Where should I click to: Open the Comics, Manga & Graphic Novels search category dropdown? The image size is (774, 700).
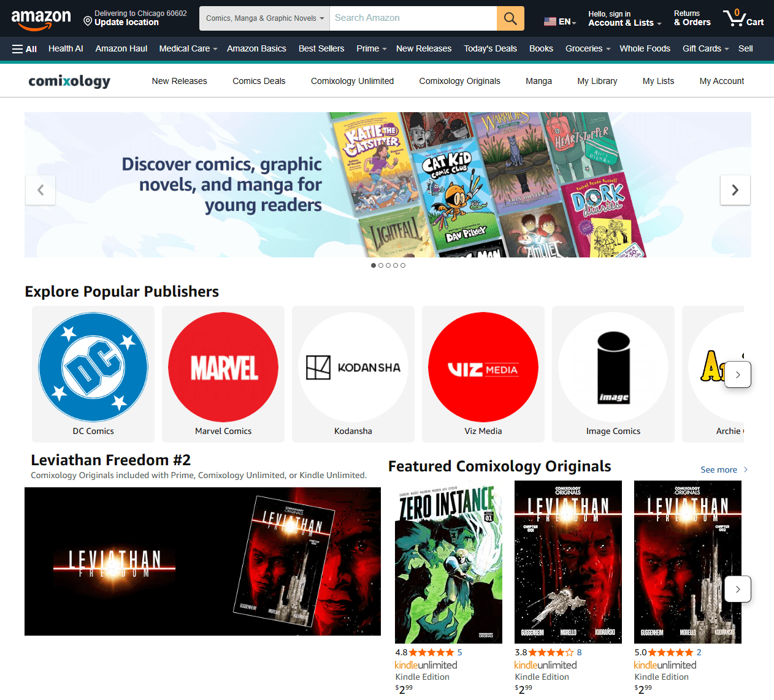[x=264, y=18]
